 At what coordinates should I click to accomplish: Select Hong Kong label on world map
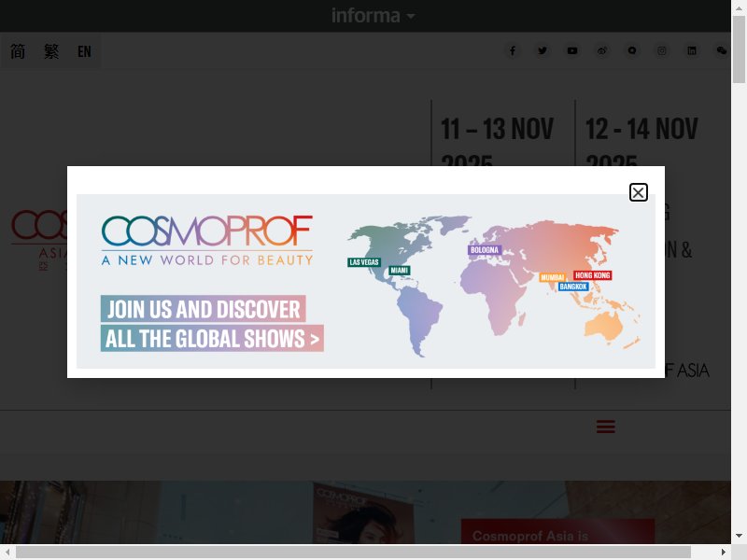point(592,275)
